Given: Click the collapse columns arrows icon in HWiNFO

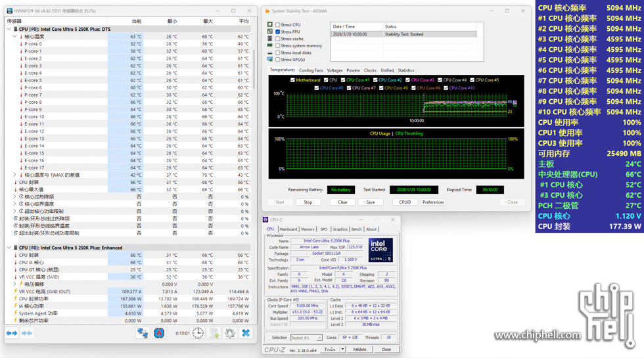Looking at the screenshot, I should pos(27,333).
